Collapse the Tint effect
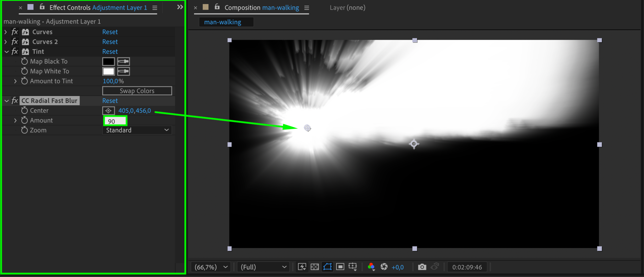This screenshot has width=644, height=277. 6,52
